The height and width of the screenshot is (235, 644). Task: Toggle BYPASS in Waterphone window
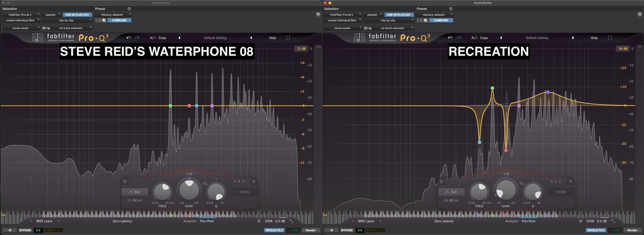click(25, 230)
